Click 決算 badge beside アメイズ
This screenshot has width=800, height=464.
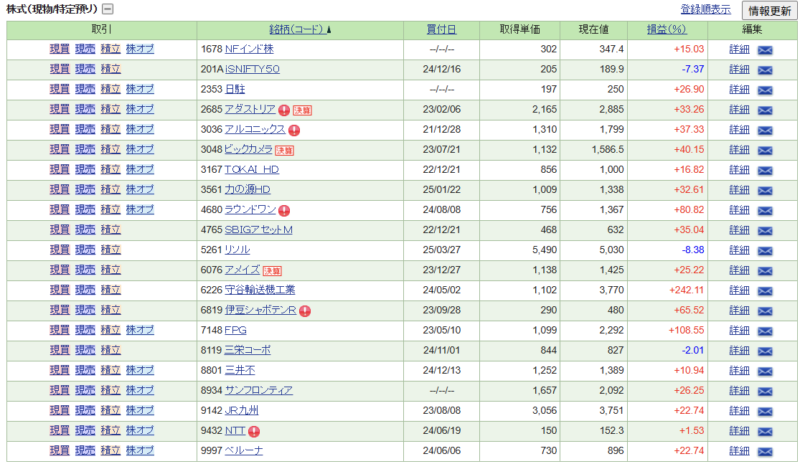coord(272,271)
